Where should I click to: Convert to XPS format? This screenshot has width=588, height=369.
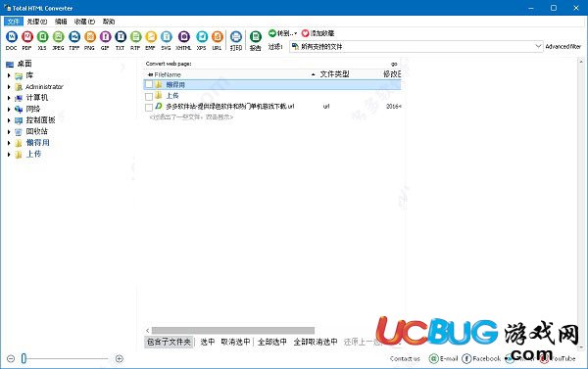(202, 40)
